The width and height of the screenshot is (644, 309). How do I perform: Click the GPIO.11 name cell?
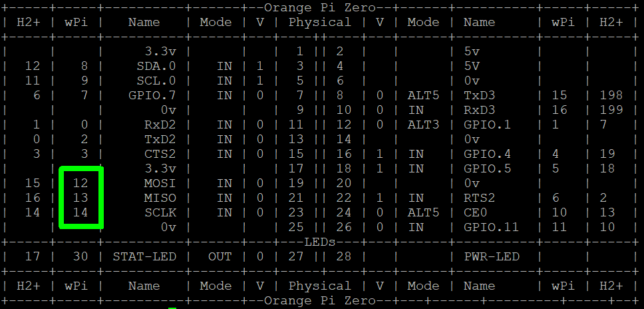492,227
